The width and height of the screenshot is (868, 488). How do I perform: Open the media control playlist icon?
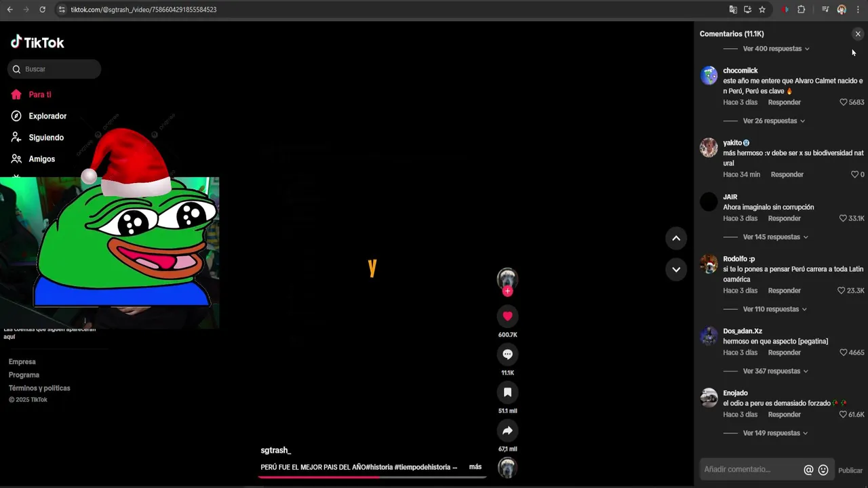click(825, 9)
